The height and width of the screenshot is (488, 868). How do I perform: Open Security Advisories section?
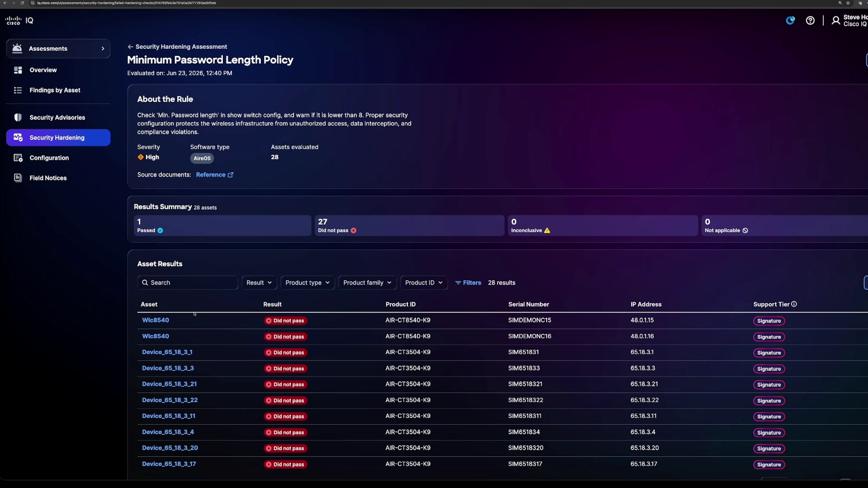57,117
